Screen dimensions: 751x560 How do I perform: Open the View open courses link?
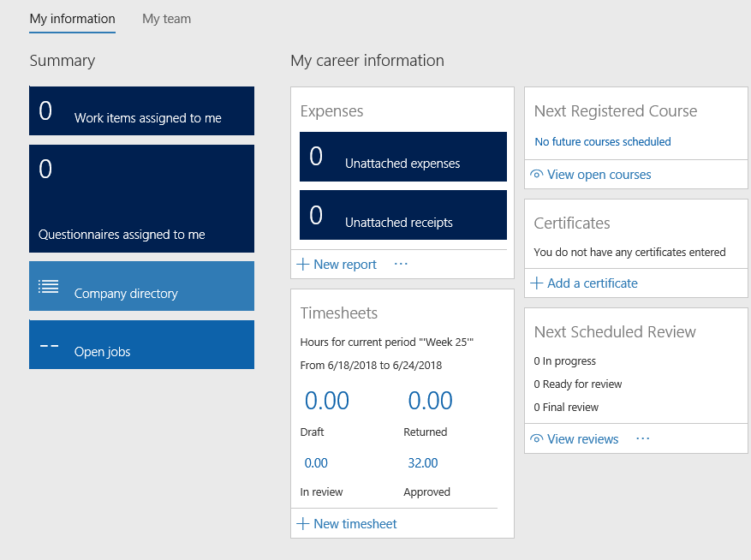coord(599,175)
